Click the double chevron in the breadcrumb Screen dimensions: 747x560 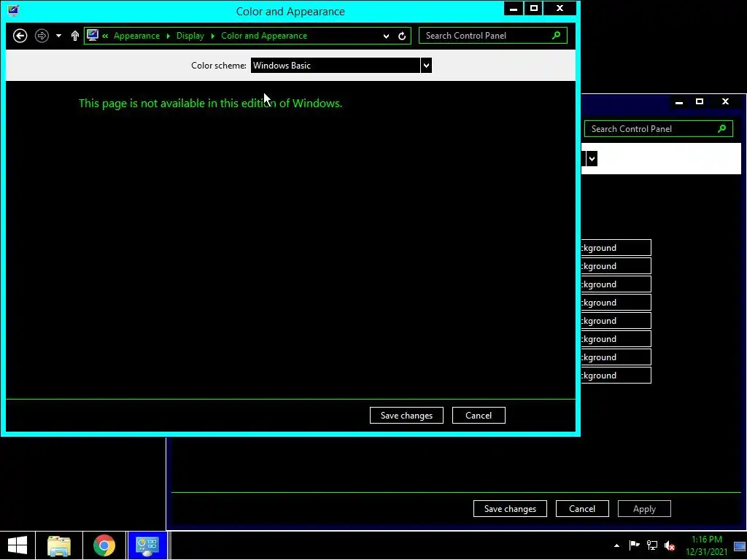[x=105, y=36]
